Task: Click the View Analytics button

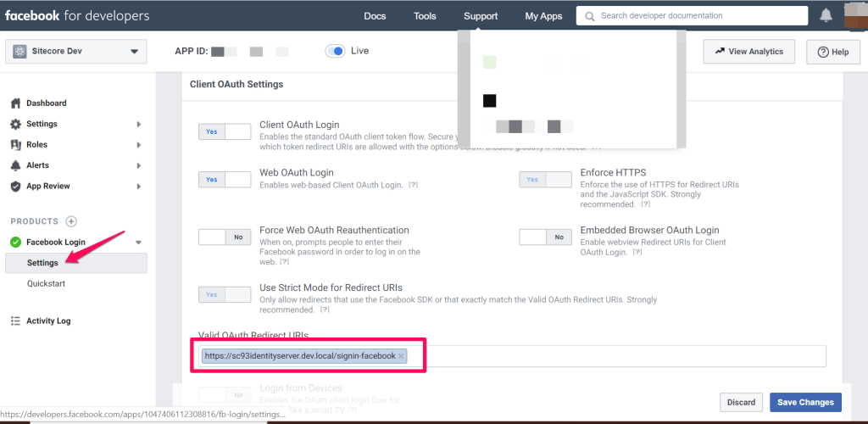Action: 748,52
